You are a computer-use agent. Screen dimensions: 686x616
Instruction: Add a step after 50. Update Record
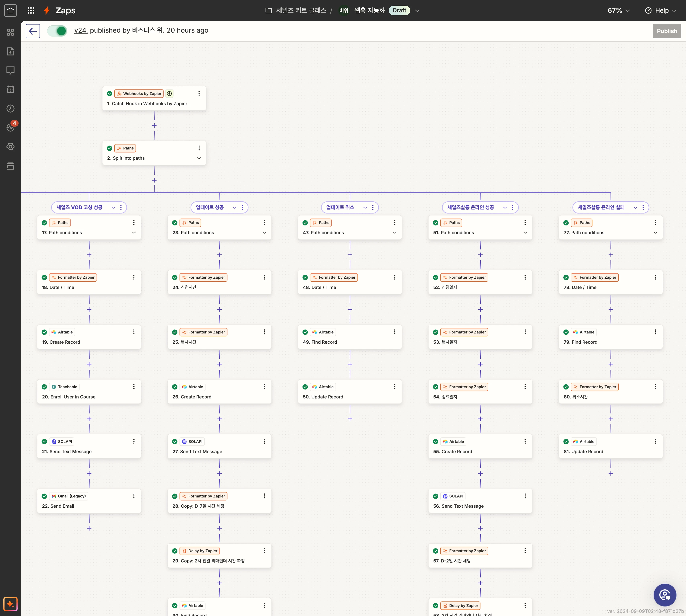(350, 419)
